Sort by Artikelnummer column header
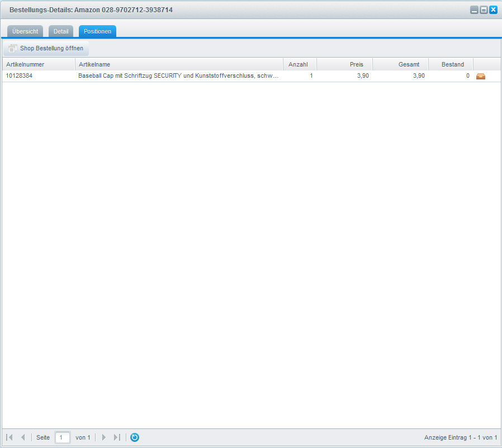The height and width of the screenshot is (448, 502). click(x=38, y=64)
